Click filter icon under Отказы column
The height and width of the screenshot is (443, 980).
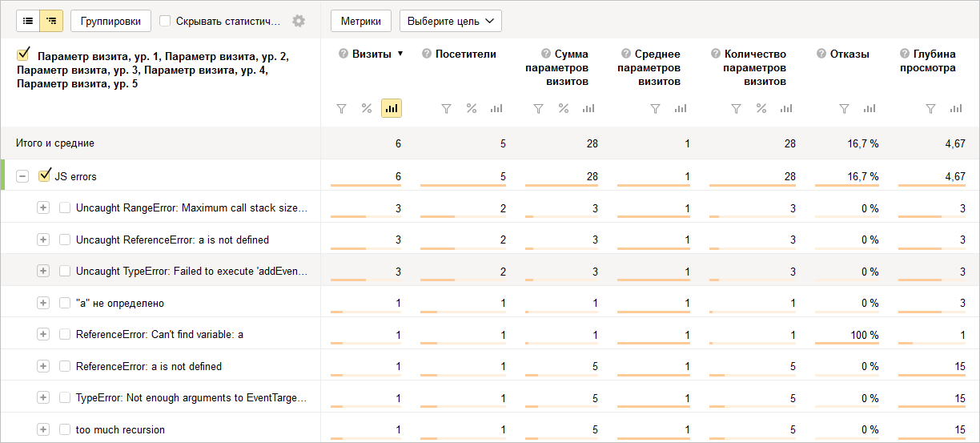(843, 108)
